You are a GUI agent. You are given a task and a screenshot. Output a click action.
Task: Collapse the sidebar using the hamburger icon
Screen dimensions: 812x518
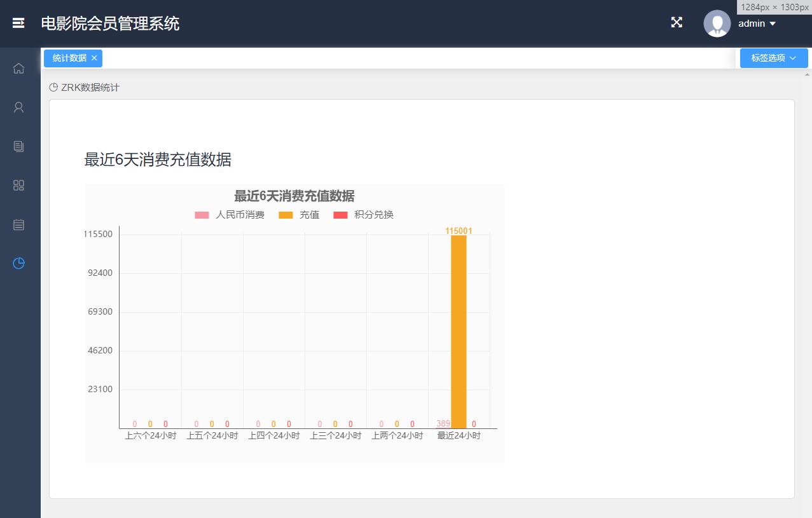click(18, 23)
